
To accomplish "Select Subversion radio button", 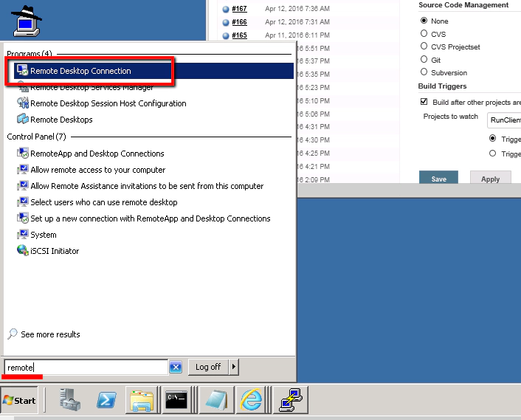I will pos(424,72).
